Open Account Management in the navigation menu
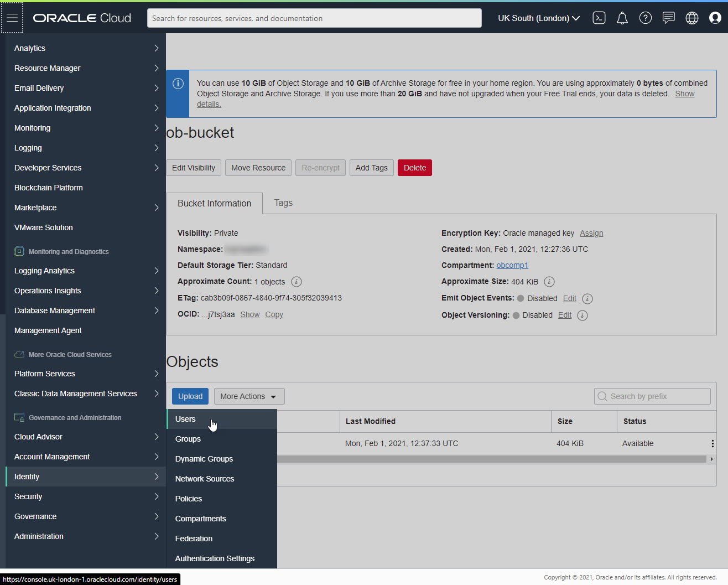This screenshot has width=728, height=585. (x=86, y=457)
